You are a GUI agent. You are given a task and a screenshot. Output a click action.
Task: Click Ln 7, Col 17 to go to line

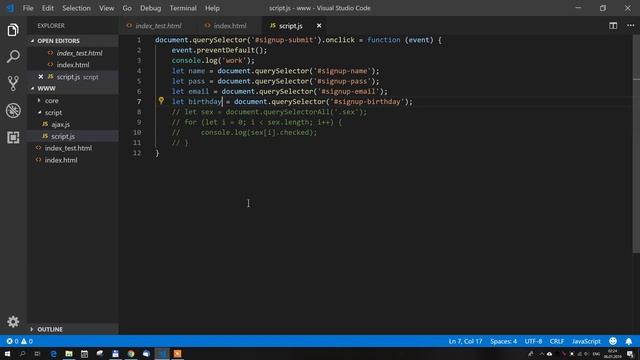tap(465, 341)
